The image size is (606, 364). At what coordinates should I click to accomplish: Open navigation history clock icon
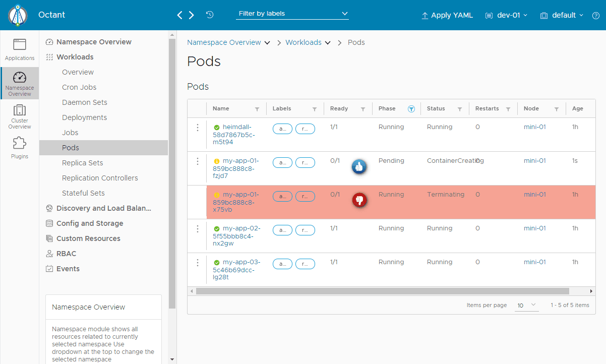click(x=210, y=15)
